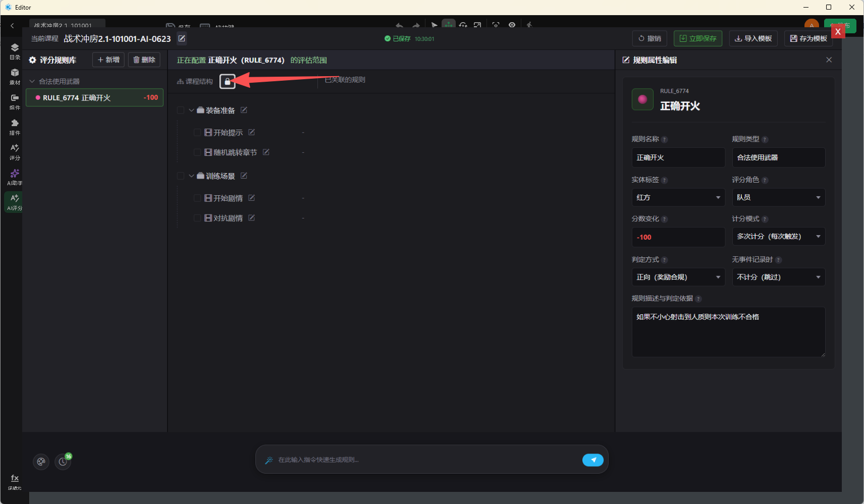Open the 插件 plugin sidebar icon
The image size is (864, 504).
click(x=15, y=127)
